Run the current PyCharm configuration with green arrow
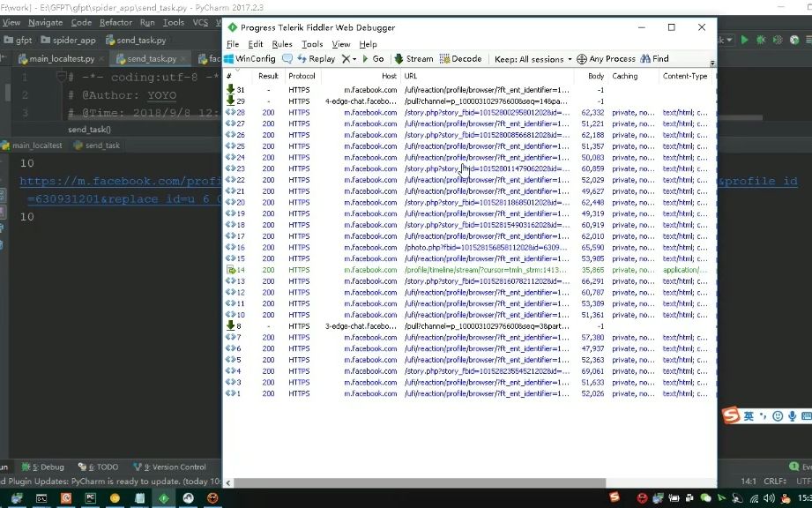812x508 pixels. pyautogui.click(x=745, y=40)
